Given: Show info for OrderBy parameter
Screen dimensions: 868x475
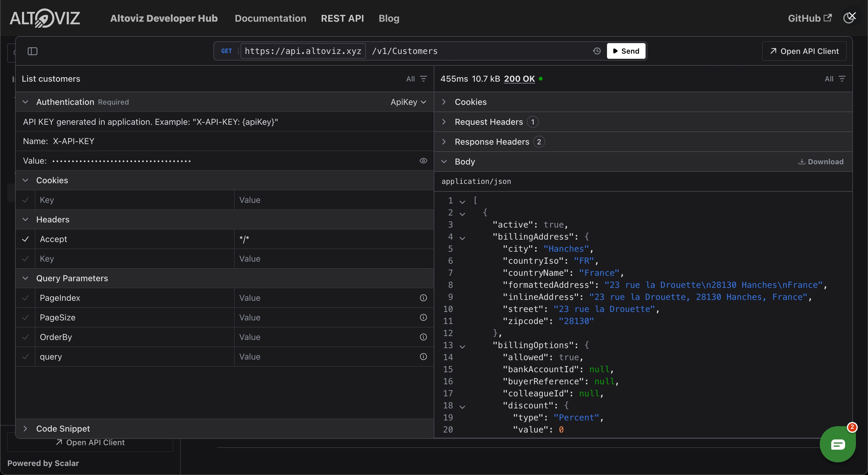Looking at the screenshot, I should click(423, 337).
